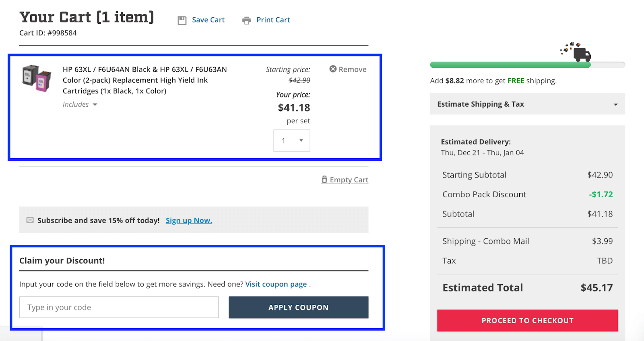Viewport: 644px width, 341px height.
Task: Click Empty Cart to clear all items
Action: point(349,180)
